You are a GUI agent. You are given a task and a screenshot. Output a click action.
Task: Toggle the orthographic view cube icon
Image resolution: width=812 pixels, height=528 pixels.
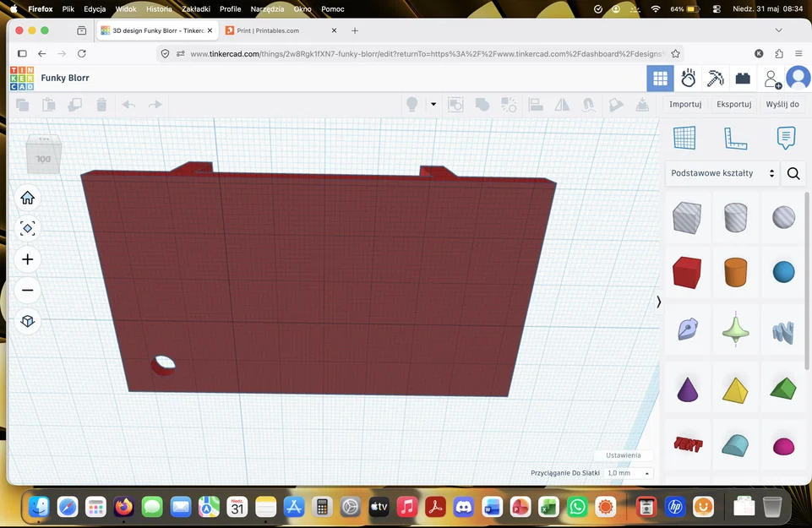(x=27, y=322)
